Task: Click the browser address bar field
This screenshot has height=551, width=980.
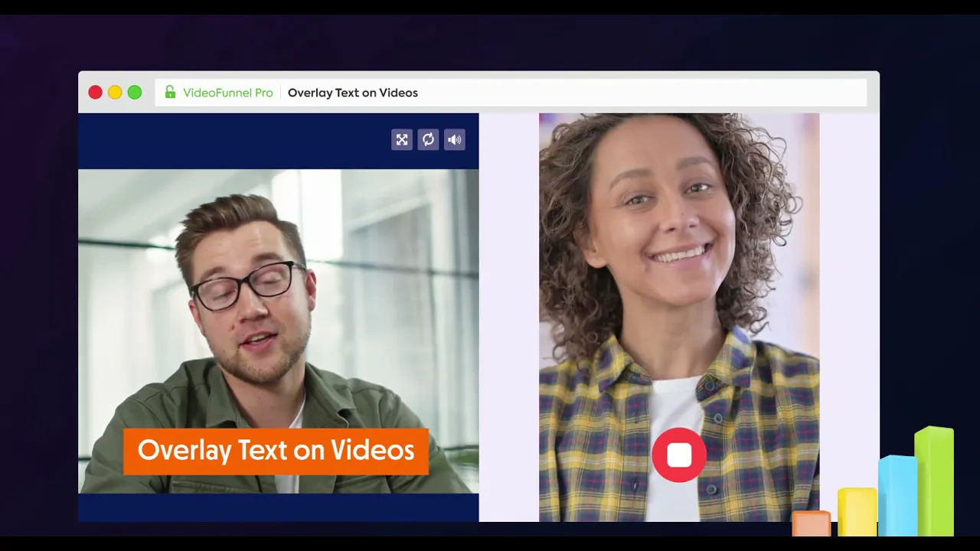Action: tap(511, 93)
